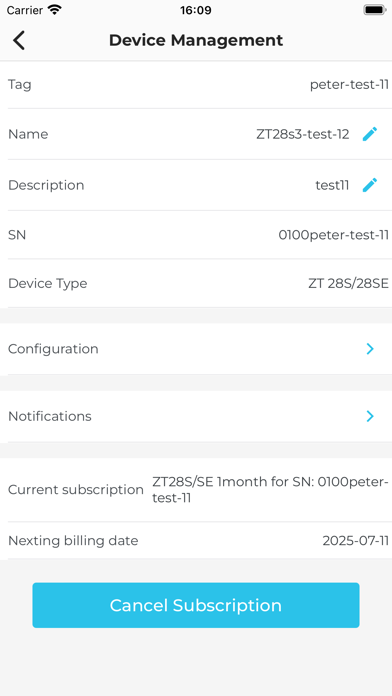The image size is (392, 696).
Task: Tap the description value test11
Action: (x=332, y=185)
